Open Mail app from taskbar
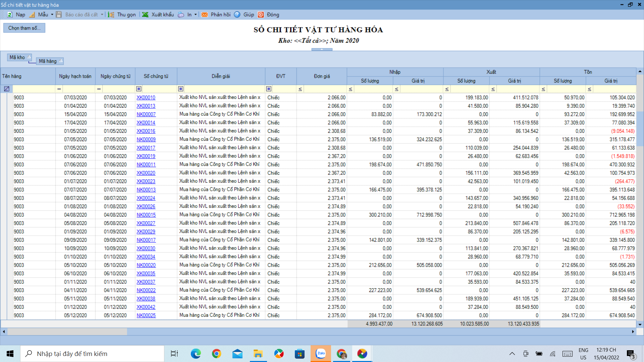The width and height of the screenshot is (644, 362). (x=237, y=354)
